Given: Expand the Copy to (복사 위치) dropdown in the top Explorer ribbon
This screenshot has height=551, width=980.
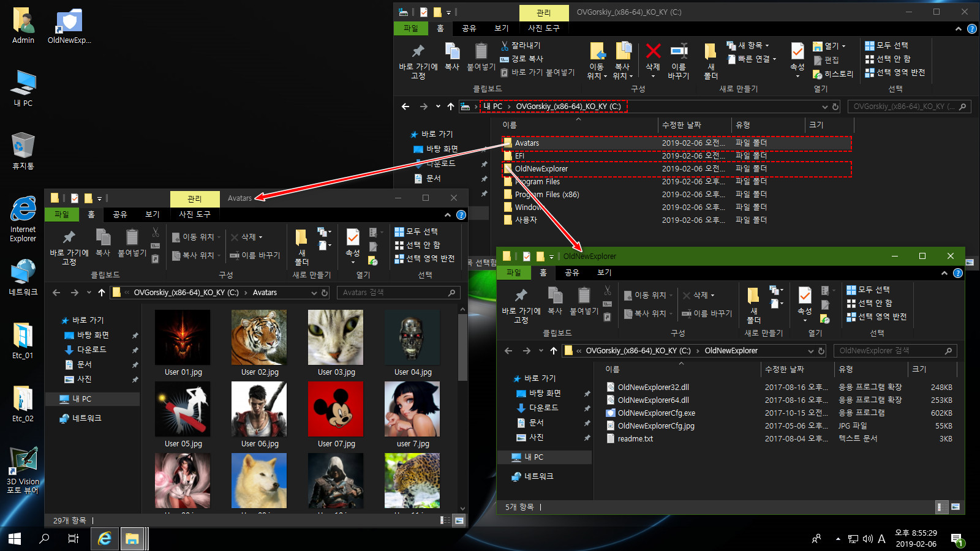Looking at the screenshot, I should [622, 61].
